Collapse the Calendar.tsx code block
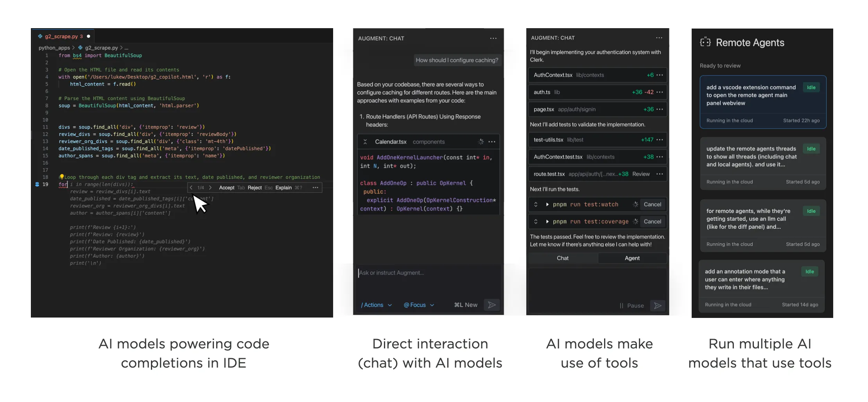This screenshot has width=868, height=402. [366, 142]
